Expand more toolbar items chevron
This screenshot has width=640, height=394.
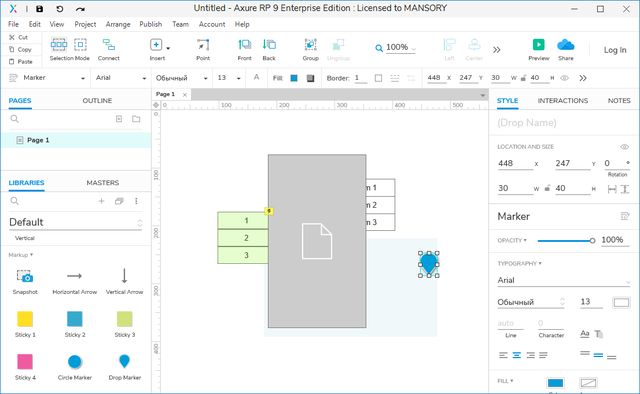coord(496,50)
